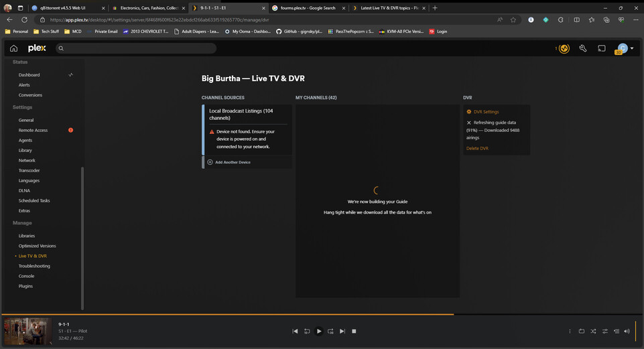Viewport: 644px width, 349px height.
Task: Click the Delete DVR link
Action: tap(477, 148)
